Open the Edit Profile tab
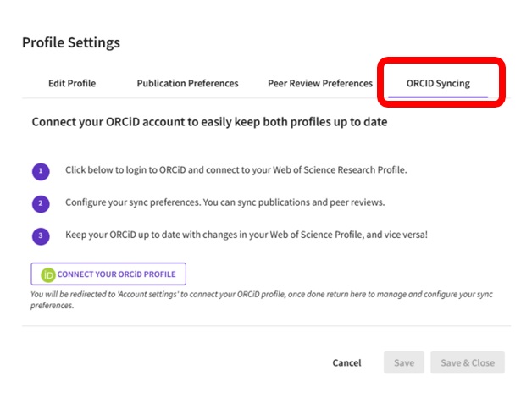532x415 pixels. [x=72, y=83]
